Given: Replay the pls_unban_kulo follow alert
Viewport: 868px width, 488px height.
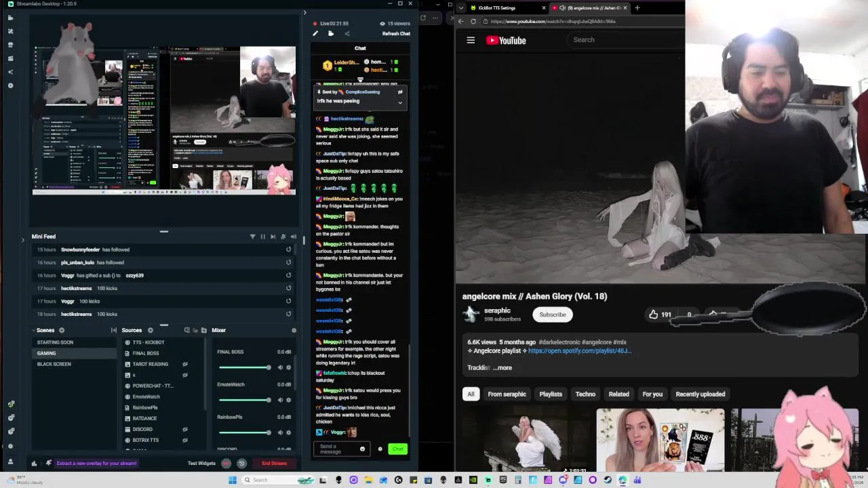Looking at the screenshot, I should point(288,262).
